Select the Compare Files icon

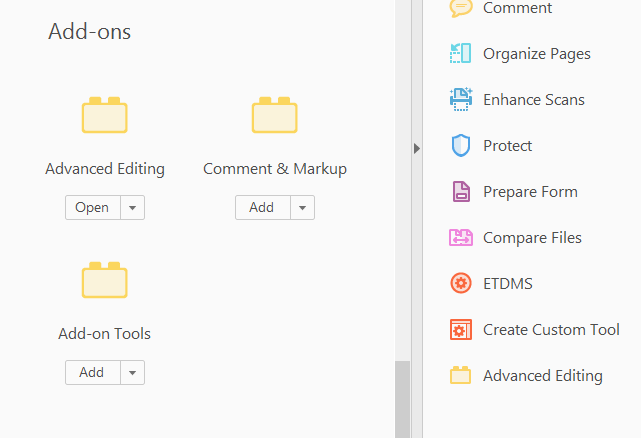tap(460, 238)
